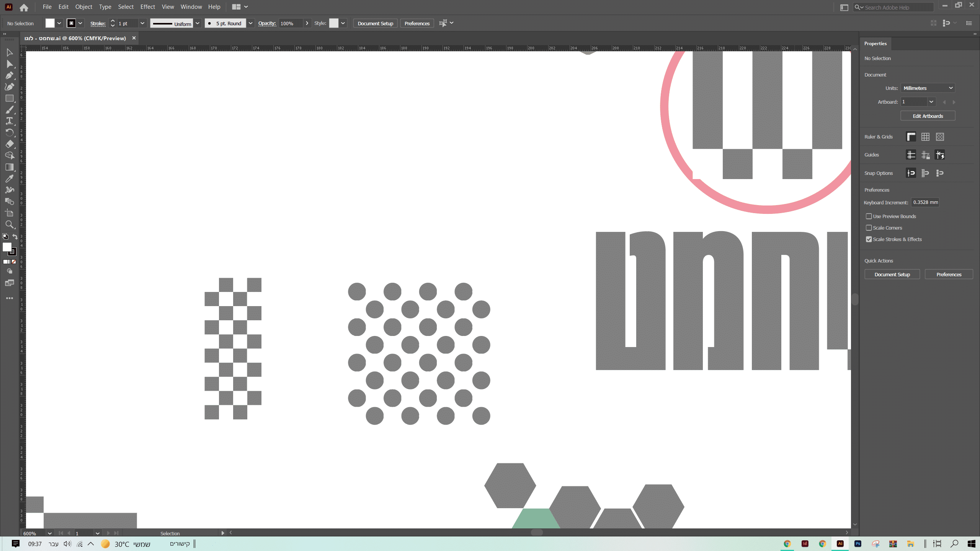The height and width of the screenshot is (551, 980).
Task: Select the Eyedropper tool
Action: pos(10,179)
